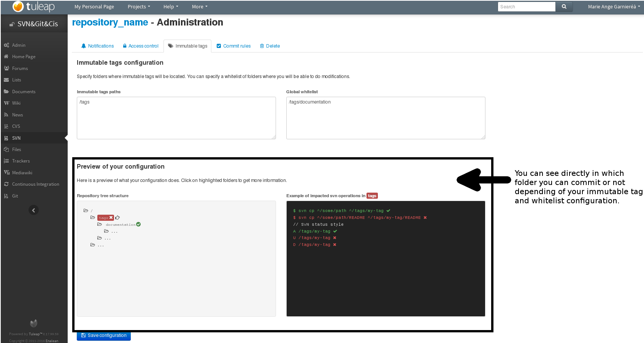
Task: Click the 'svn cp ^/some/path ^/tags/my-tag' line
Action: pyautogui.click(x=341, y=211)
